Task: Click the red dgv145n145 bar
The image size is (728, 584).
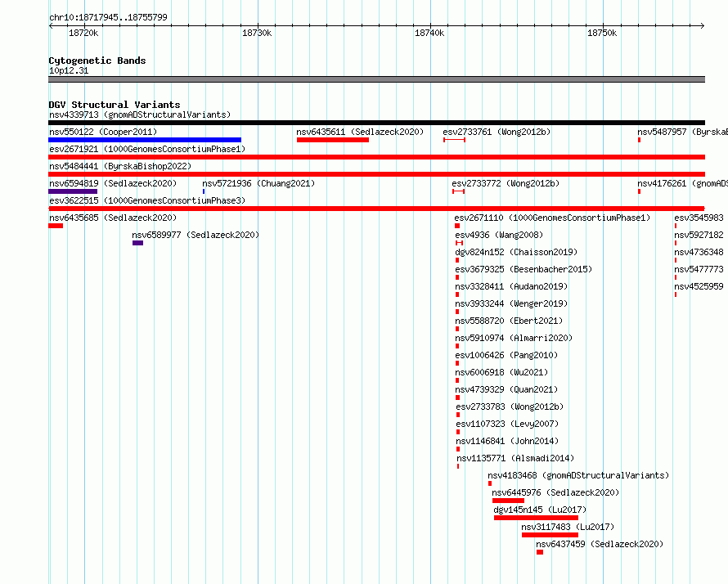Action: [x=537, y=518]
